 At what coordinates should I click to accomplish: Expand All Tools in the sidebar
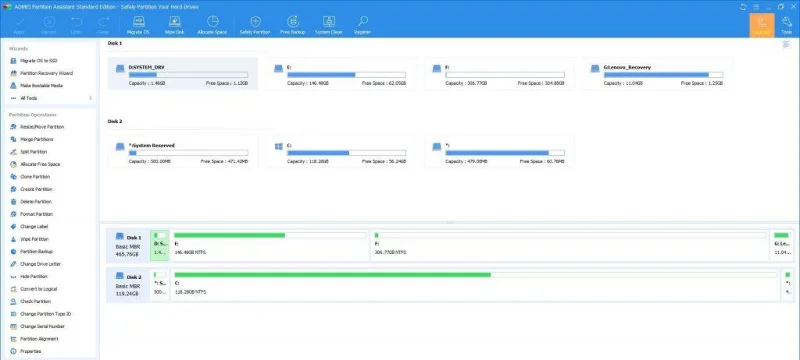(50, 98)
